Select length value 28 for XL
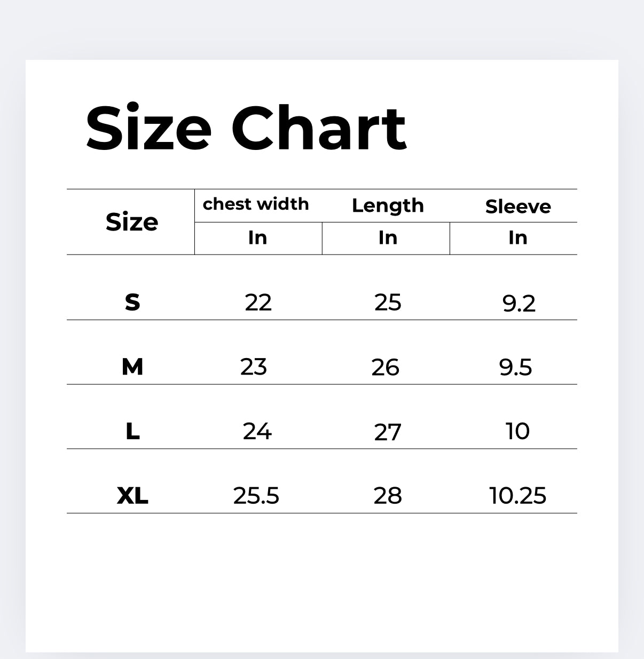Image resolution: width=644 pixels, height=659 pixels. click(x=387, y=496)
